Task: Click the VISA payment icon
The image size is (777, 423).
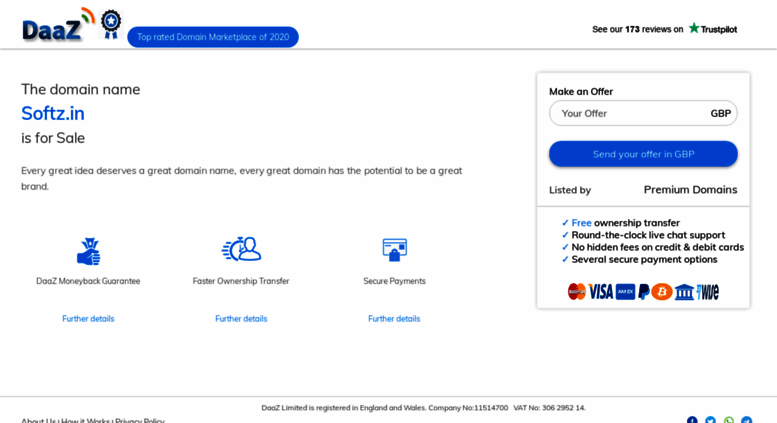Action: coord(601,292)
